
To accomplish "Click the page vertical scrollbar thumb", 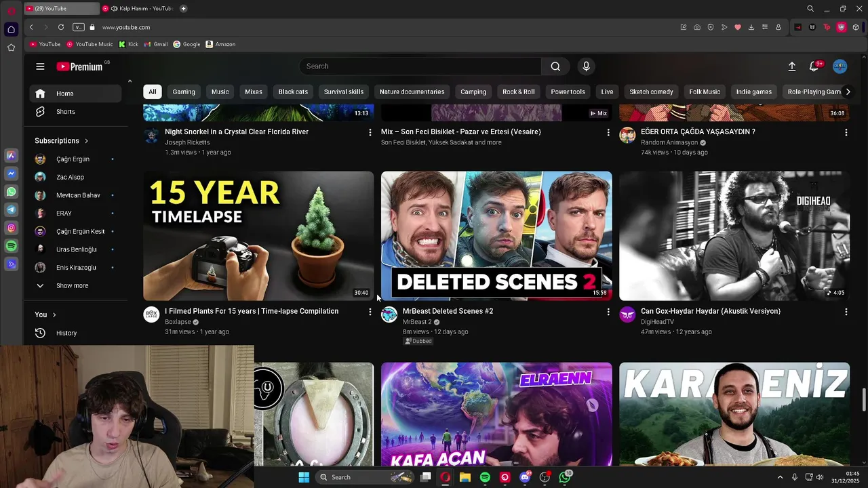I will click(864, 400).
